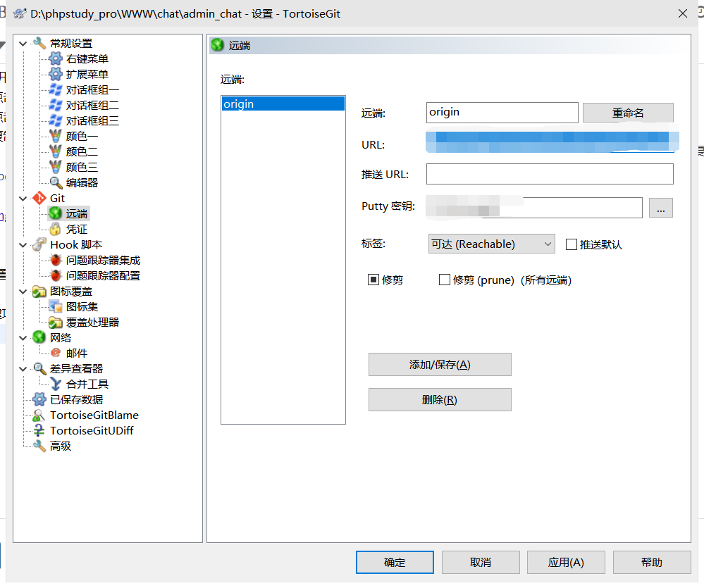Click the icon beside 图标集
This screenshot has height=588, width=704.
pyautogui.click(x=55, y=306)
